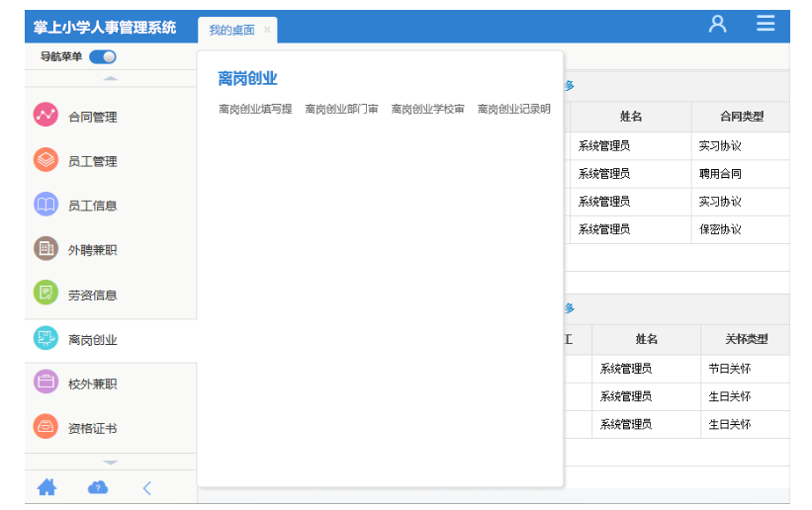
Task: Click 姓名 header in contract table
Action: 631,117
